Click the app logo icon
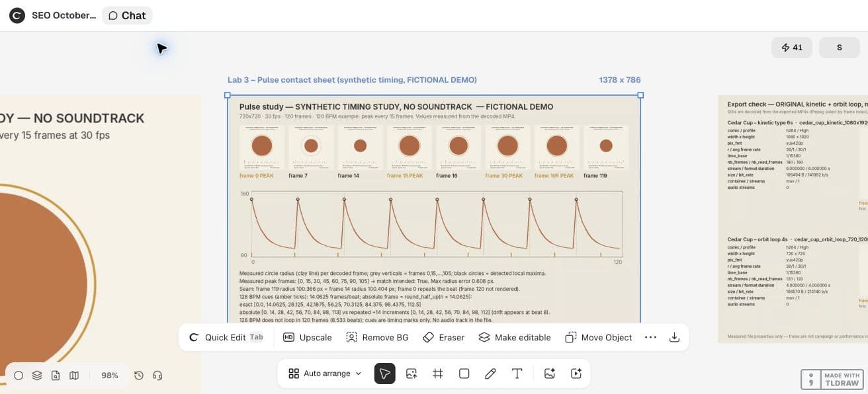Screen dimensions: 868x394 pyautogui.click(x=17, y=15)
